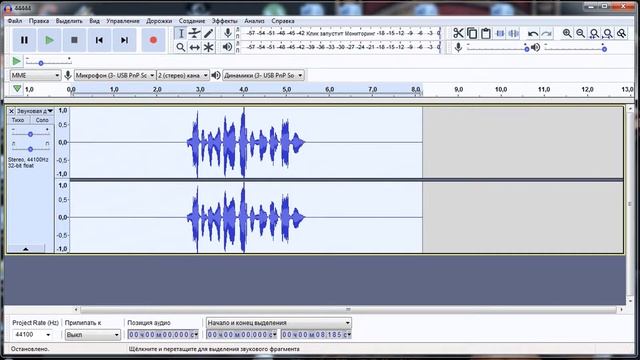
Task: Open the 'Управление' menu
Action: (x=123, y=21)
